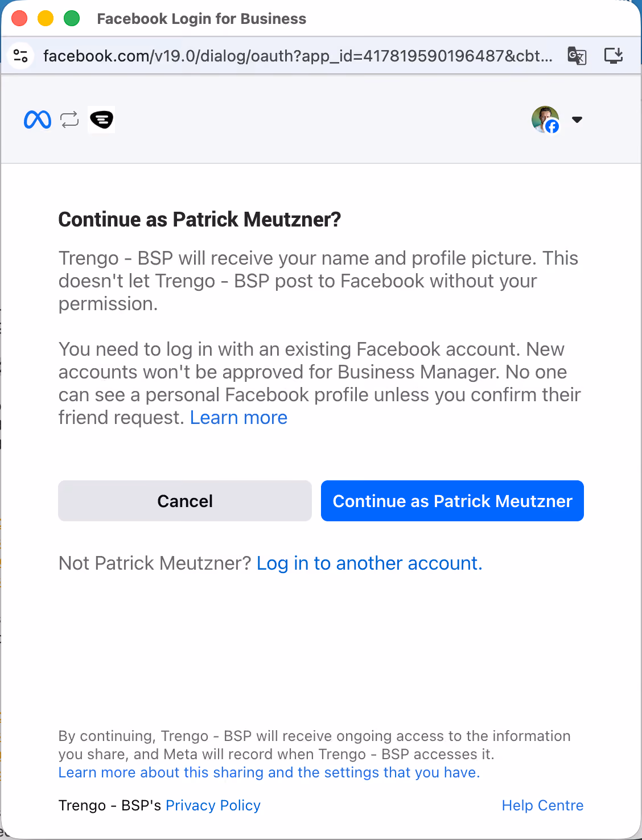
Task: Click the green fullscreen window button
Action: pyautogui.click(x=72, y=19)
